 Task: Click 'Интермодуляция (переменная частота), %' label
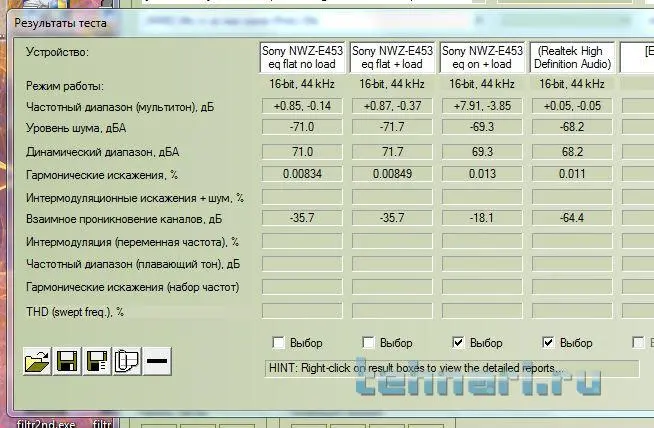tap(132, 242)
